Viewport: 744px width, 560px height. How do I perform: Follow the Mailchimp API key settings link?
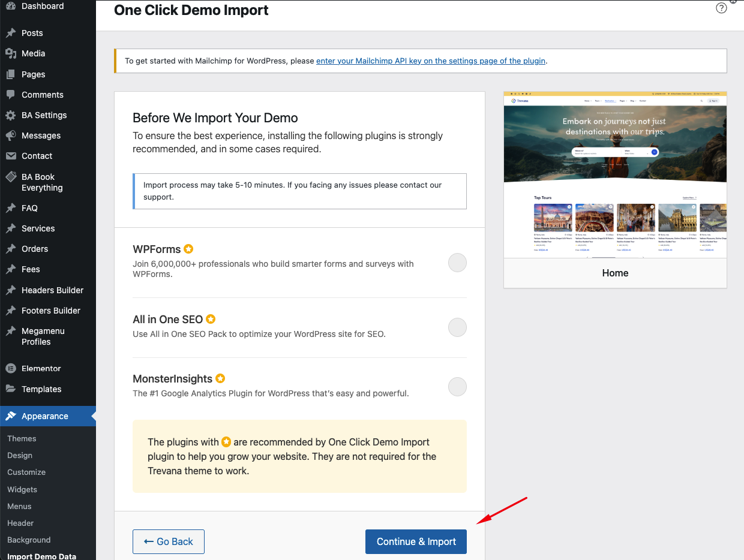tap(430, 61)
